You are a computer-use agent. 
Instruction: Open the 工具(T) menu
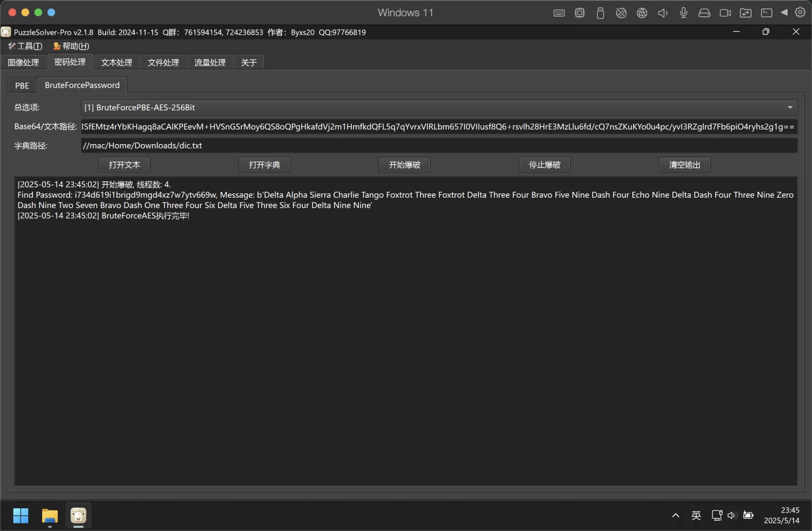tap(25, 46)
